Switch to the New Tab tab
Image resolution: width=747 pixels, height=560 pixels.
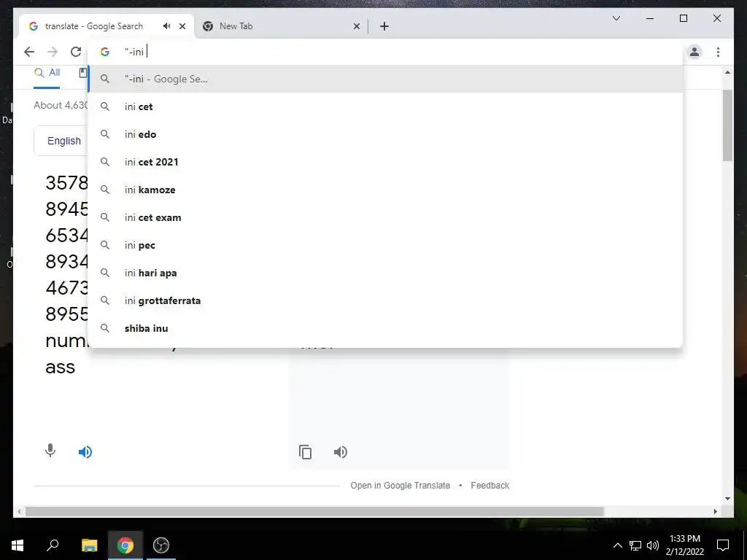point(281,26)
